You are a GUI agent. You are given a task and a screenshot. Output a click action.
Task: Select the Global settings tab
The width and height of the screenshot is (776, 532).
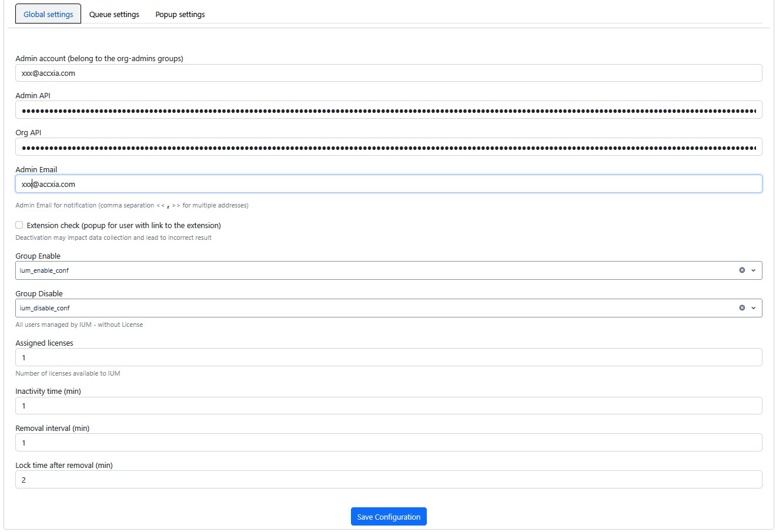[48, 14]
